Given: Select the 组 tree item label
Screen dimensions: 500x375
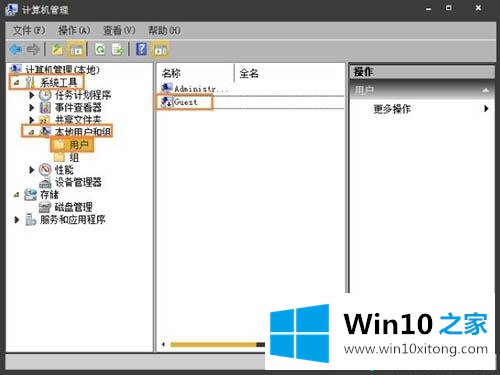Looking at the screenshot, I should [x=74, y=157].
